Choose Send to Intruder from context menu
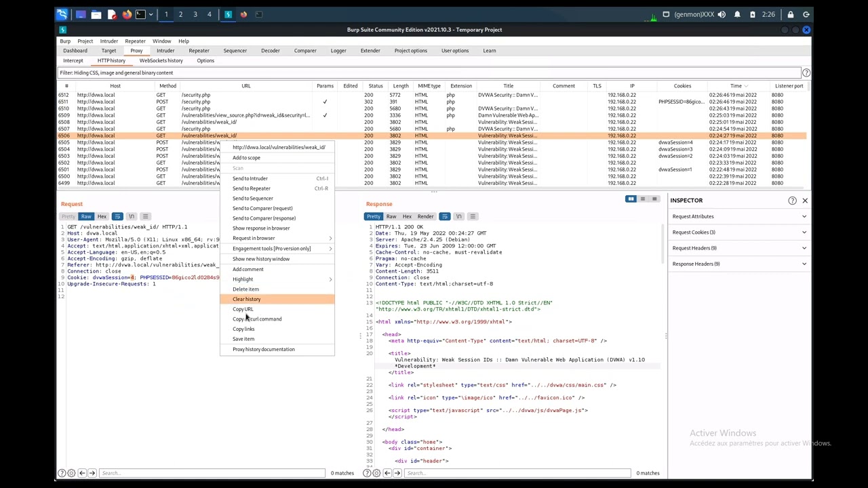Image resolution: width=868 pixels, height=488 pixels. (x=277, y=178)
